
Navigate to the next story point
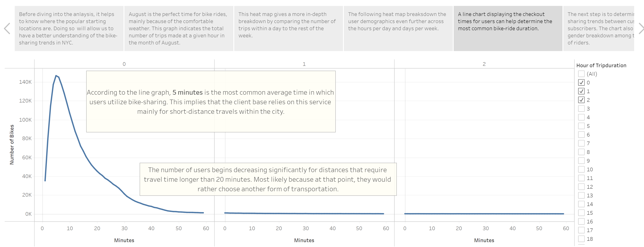coord(641,28)
